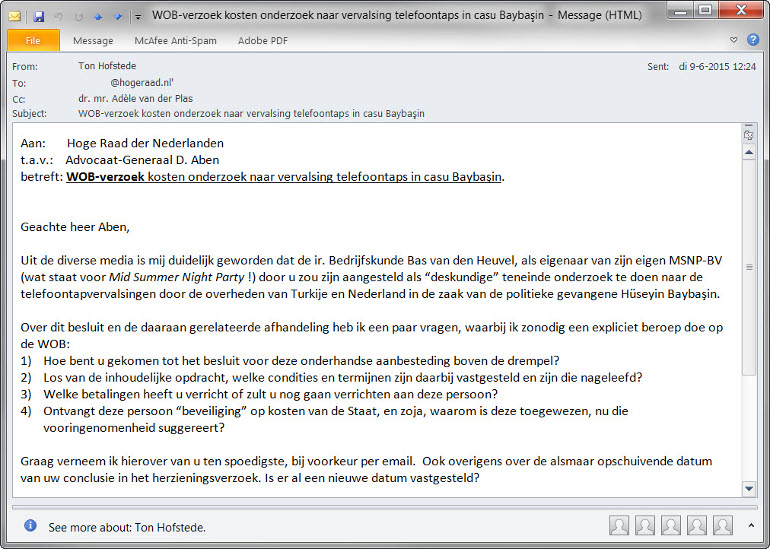This screenshot has height=550, width=770.
Task: Maximize the message window
Action: (x=706, y=10)
